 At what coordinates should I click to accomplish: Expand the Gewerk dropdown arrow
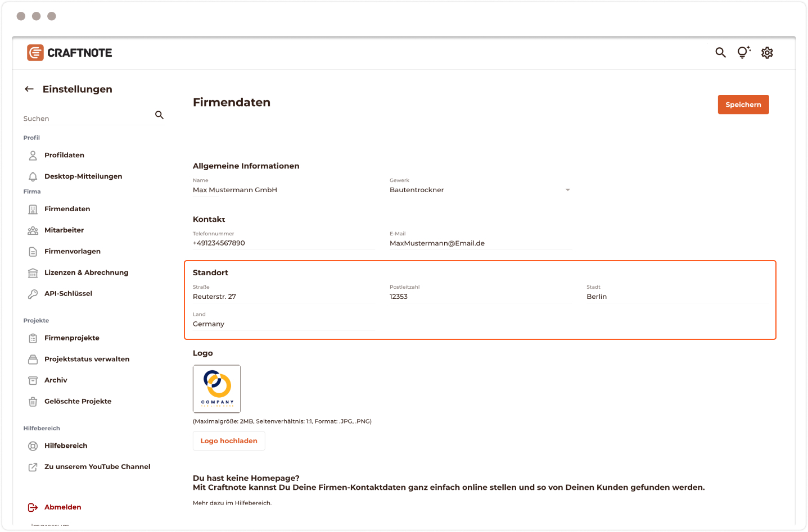click(567, 190)
